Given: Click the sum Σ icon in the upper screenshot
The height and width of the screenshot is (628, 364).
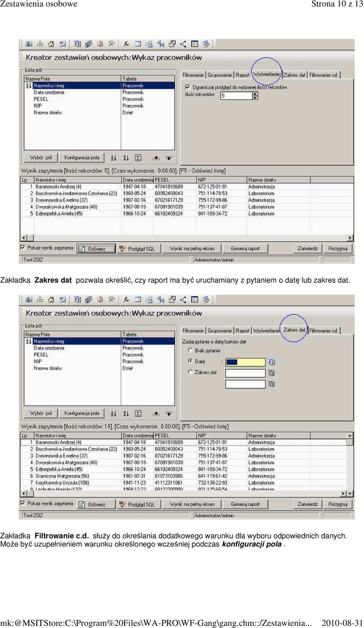Looking at the screenshot, I should click(x=138, y=158).
